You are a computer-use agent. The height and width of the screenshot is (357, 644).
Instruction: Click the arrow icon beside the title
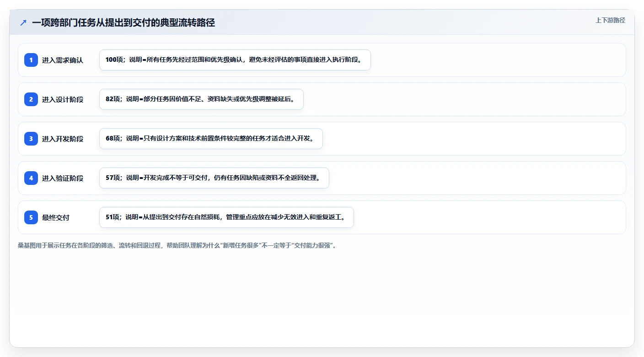(x=23, y=22)
